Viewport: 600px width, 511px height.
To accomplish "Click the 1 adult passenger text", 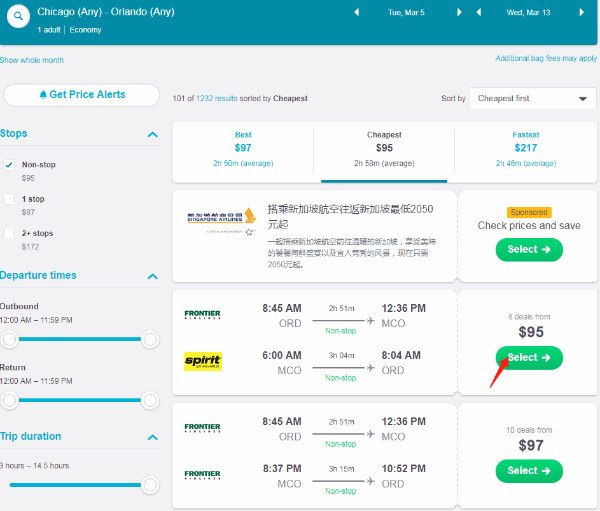I will [49, 30].
